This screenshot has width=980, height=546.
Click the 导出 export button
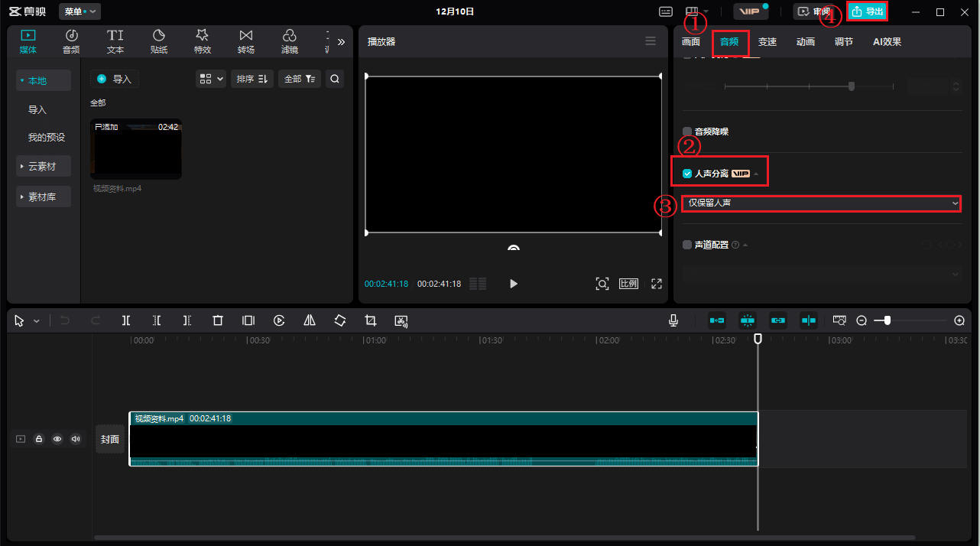[x=868, y=11]
